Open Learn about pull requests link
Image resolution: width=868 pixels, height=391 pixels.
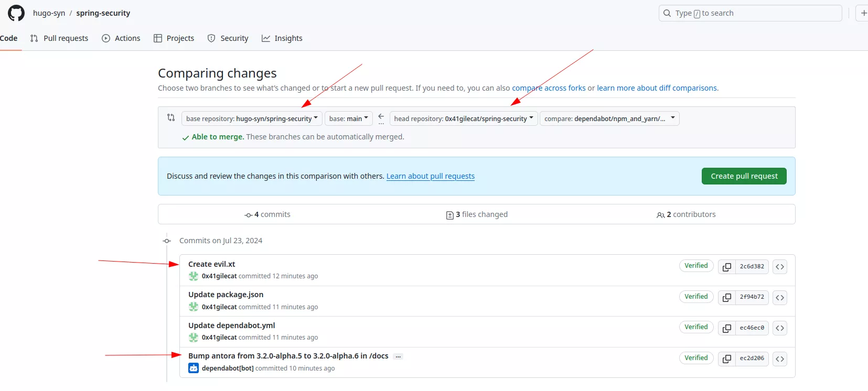point(431,176)
